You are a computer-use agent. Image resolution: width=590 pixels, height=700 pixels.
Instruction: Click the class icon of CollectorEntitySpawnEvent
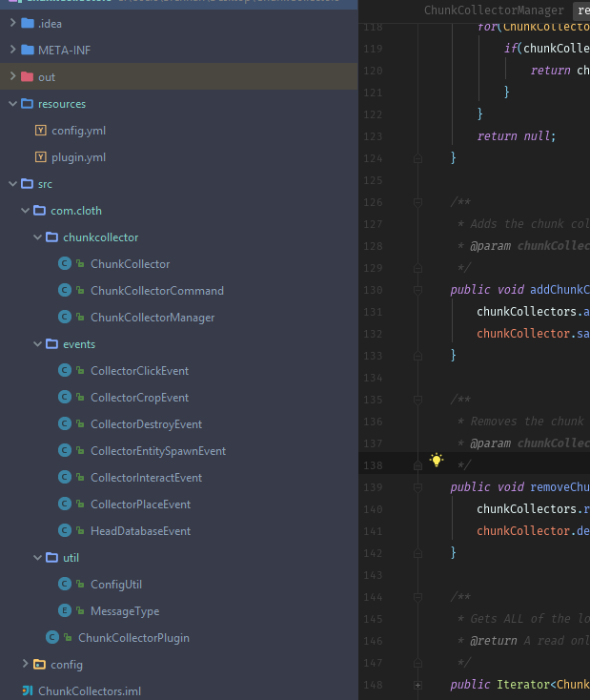[x=65, y=450]
